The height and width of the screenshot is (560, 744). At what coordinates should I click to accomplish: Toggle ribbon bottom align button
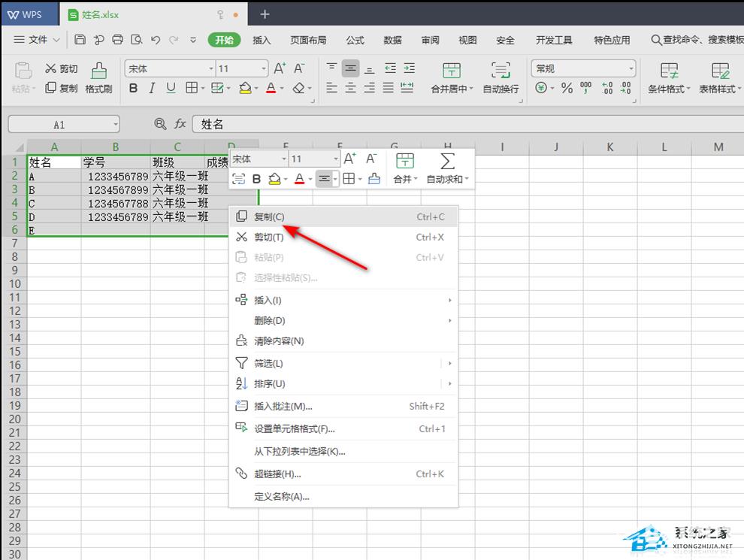coord(369,69)
